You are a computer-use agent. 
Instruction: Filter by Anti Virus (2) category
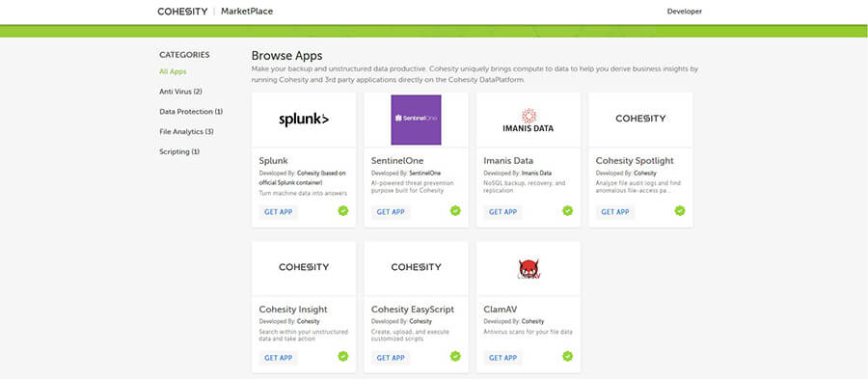coord(180,92)
